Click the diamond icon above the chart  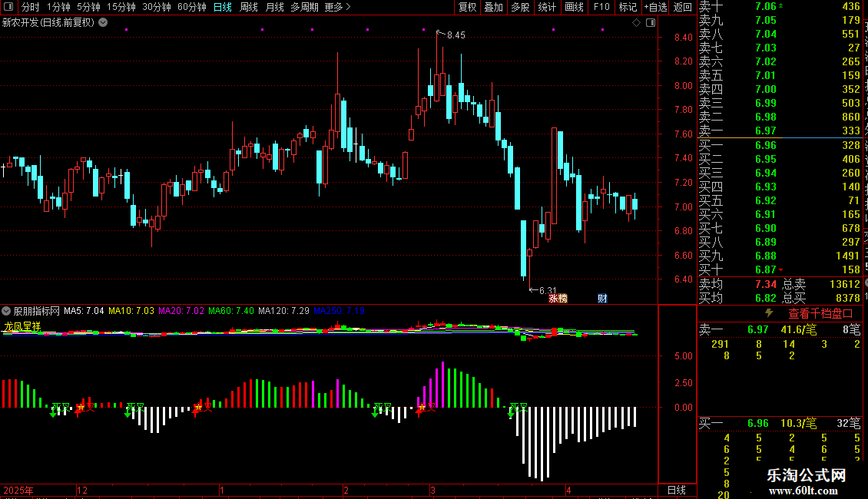click(636, 23)
